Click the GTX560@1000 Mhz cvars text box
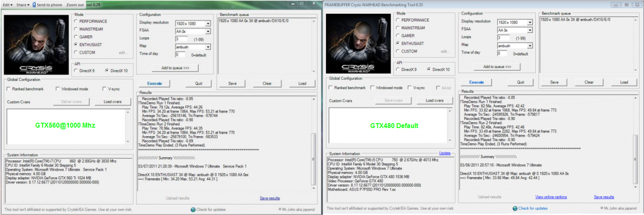 click(x=69, y=127)
